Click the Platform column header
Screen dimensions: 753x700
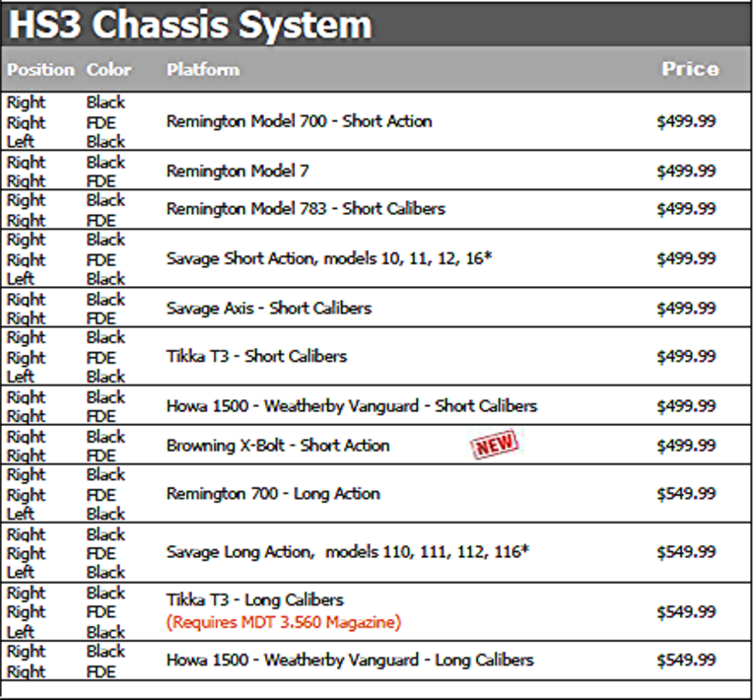tap(203, 70)
